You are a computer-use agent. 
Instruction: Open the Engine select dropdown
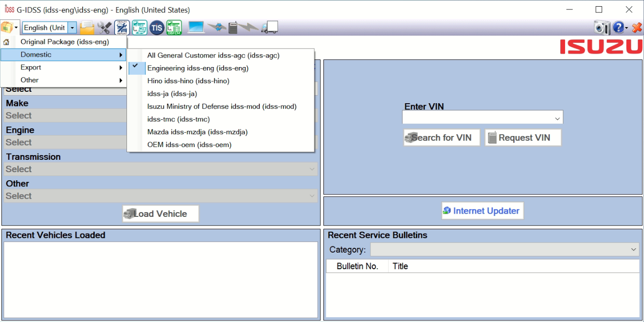click(x=161, y=142)
